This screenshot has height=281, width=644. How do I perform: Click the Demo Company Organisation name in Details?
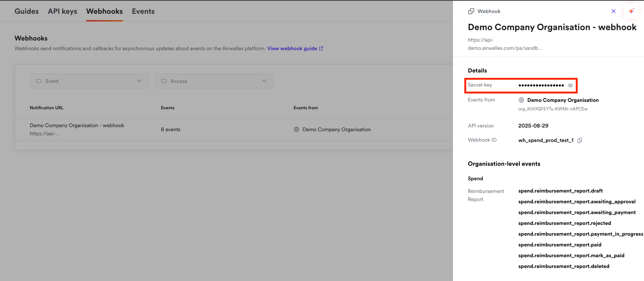(563, 100)
